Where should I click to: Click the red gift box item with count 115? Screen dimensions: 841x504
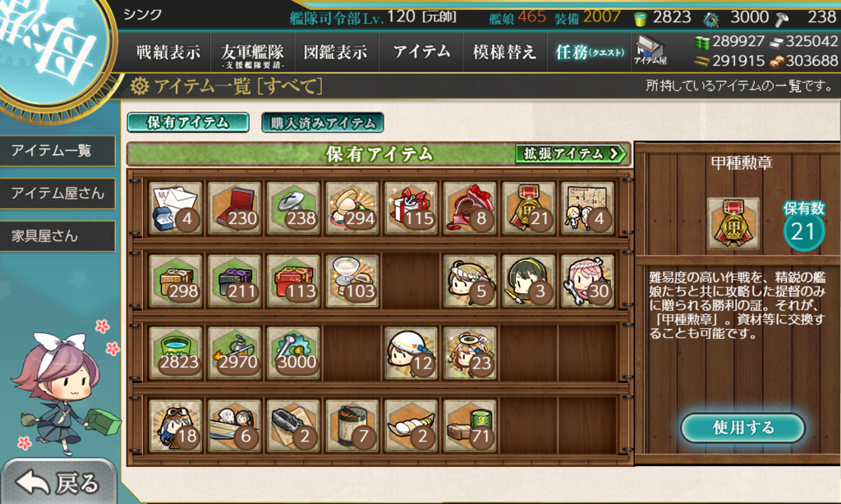click(411, 208)
